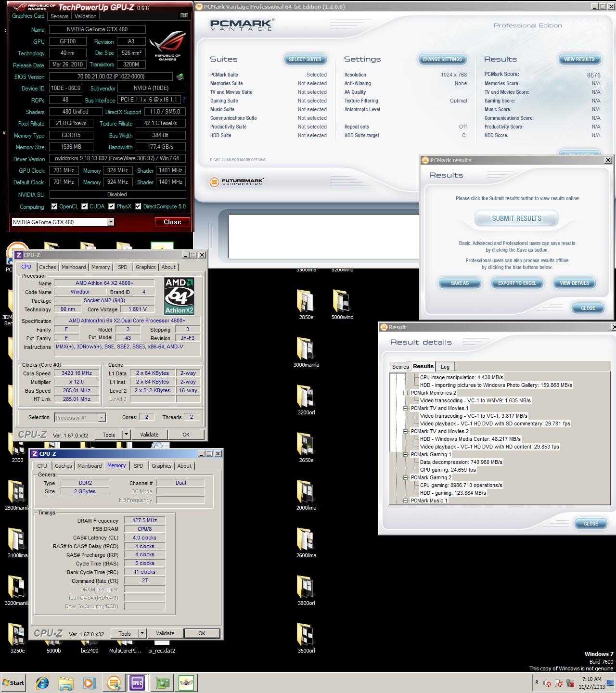This screenshot has width=616, height=693.
Task: Click the red Close button in GPU-Z
Action: (x=172, y=222)
